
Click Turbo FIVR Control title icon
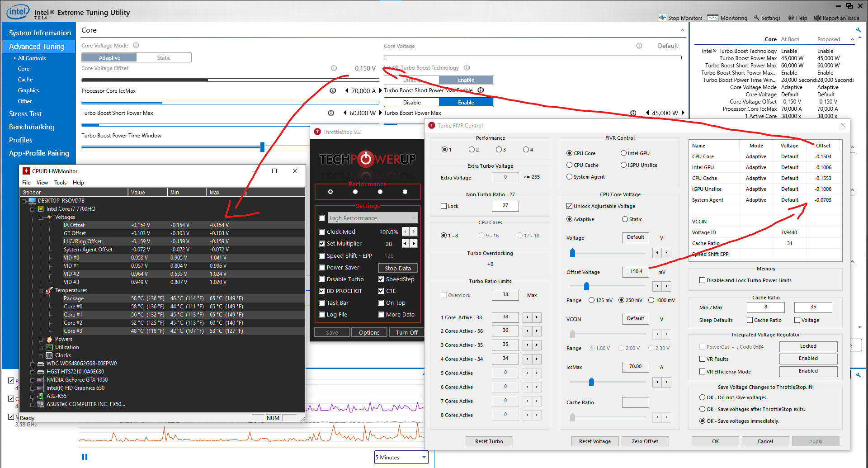[432, 125]
